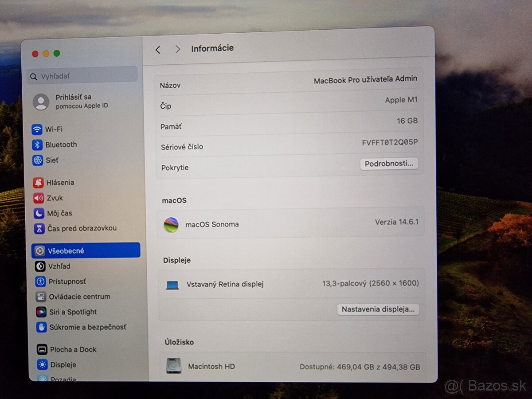Screen dimensions: 532x399
Task: Select Plocha a Dock icon
Action: [x=42, y=349]
